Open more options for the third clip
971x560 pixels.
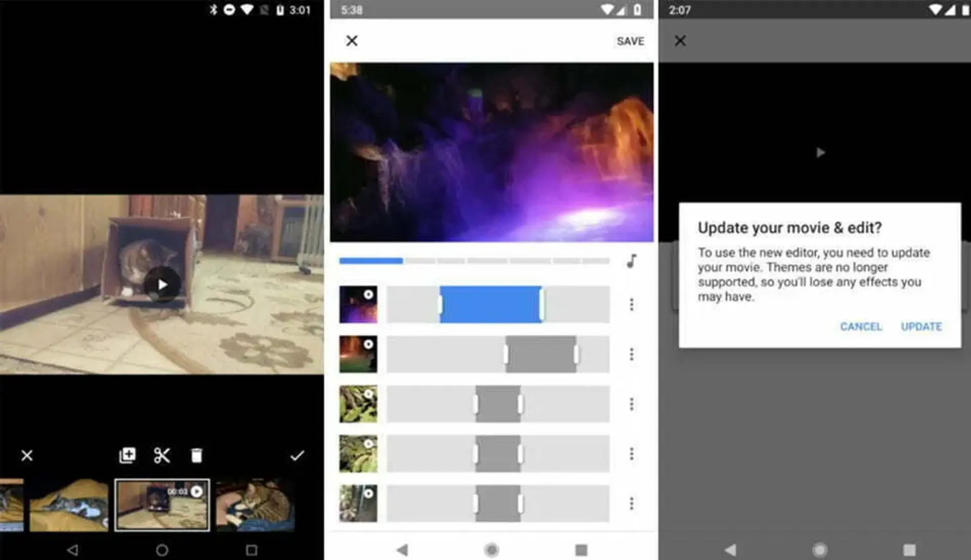(x=632, y=404)
